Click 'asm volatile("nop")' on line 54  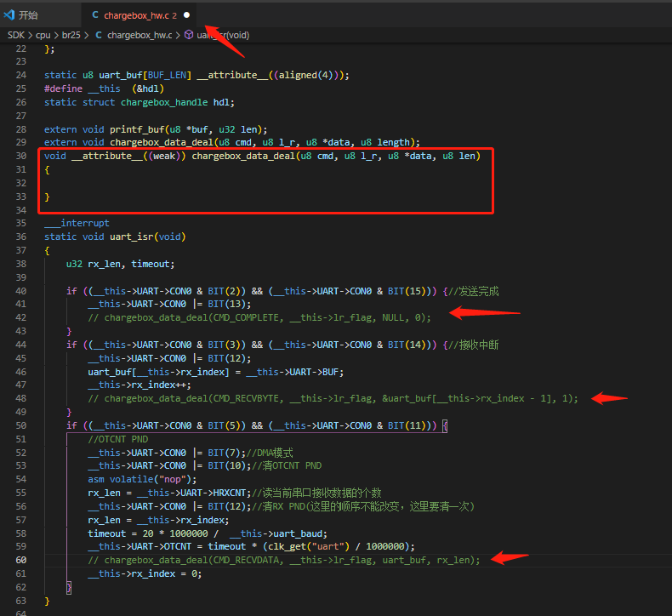pyautogui.click(x=142, y=479)
